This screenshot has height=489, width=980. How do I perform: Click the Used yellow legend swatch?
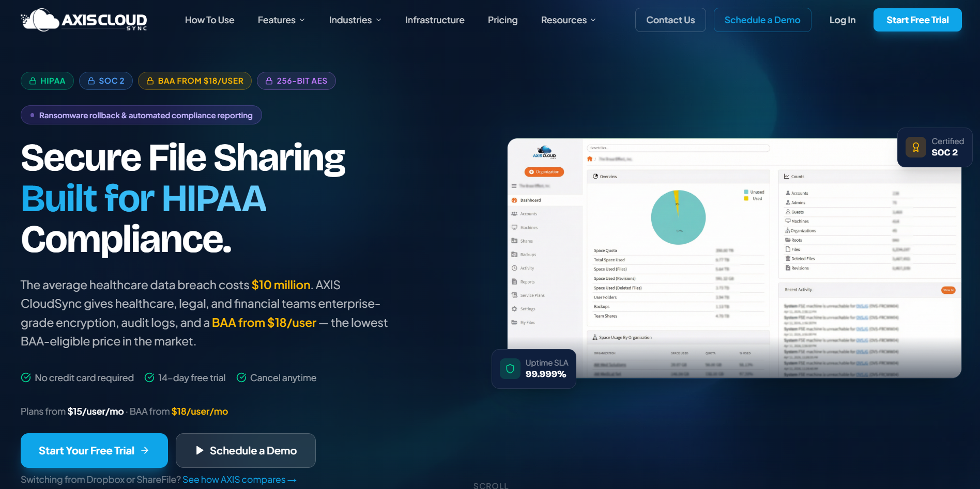[746, 198]
